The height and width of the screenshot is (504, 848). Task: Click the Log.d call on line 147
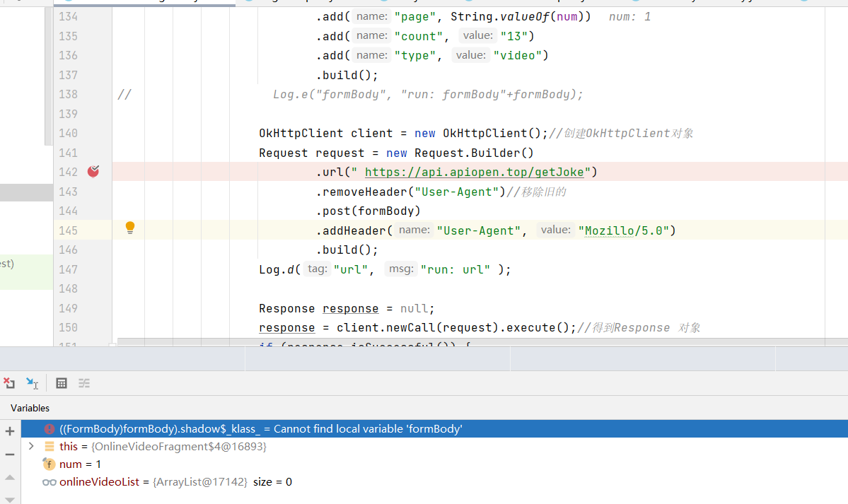coord(385,269)
